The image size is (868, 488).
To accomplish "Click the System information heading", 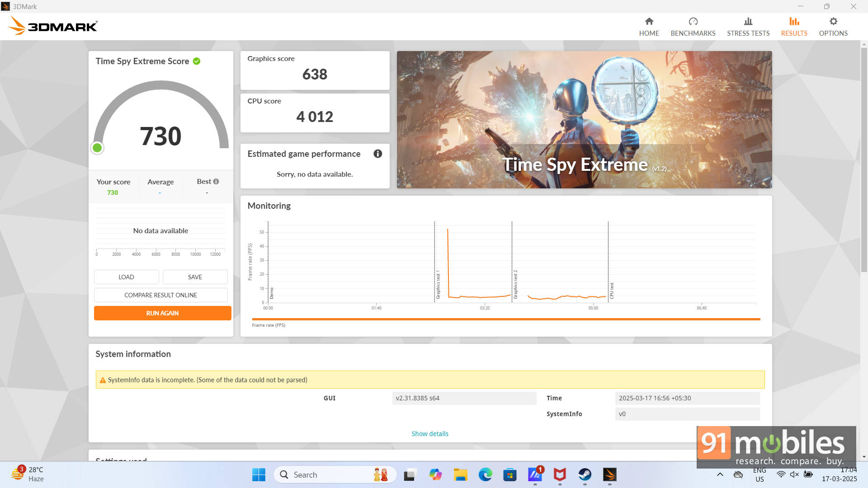I will pos(133,354).
